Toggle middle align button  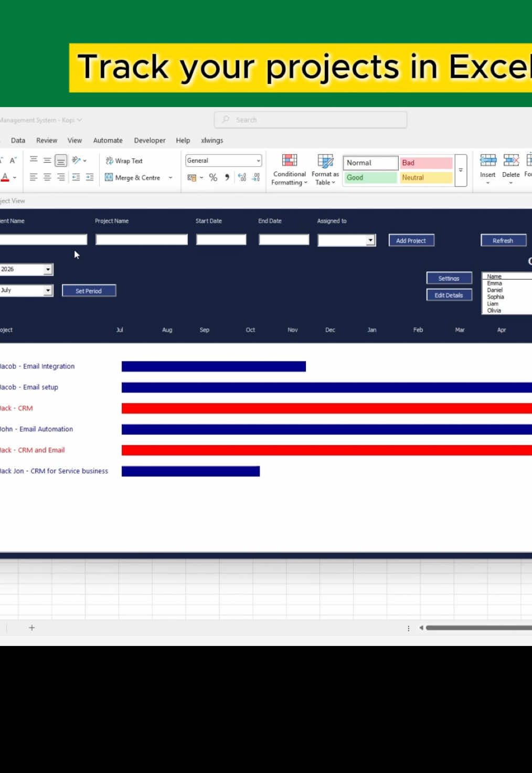[x=47, y=160]
